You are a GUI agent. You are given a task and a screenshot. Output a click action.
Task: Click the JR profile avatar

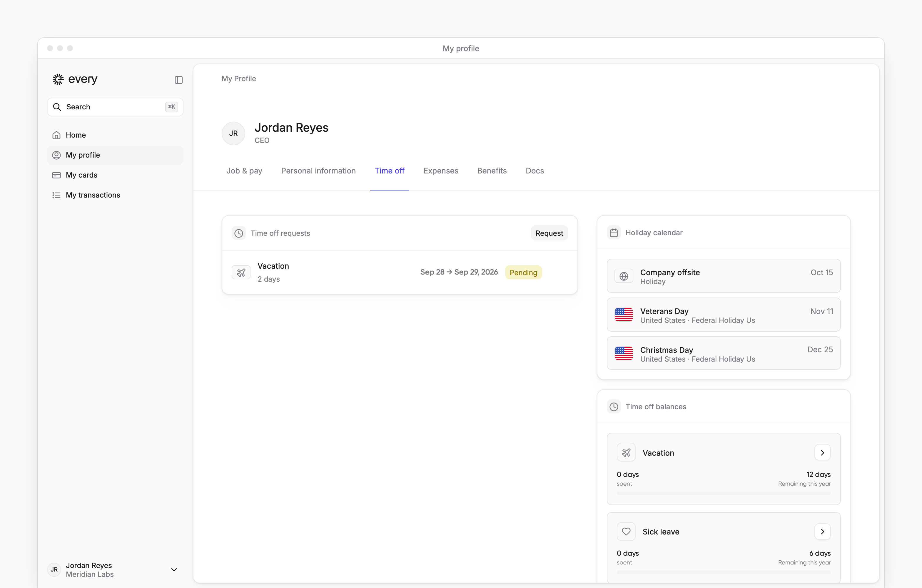point(233,133)
